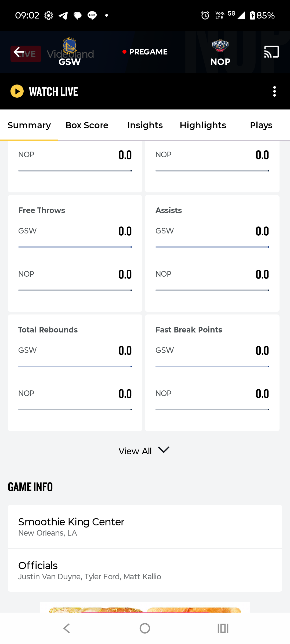Tap the back arrow in header
290x644 pixels.
point(19,52)
